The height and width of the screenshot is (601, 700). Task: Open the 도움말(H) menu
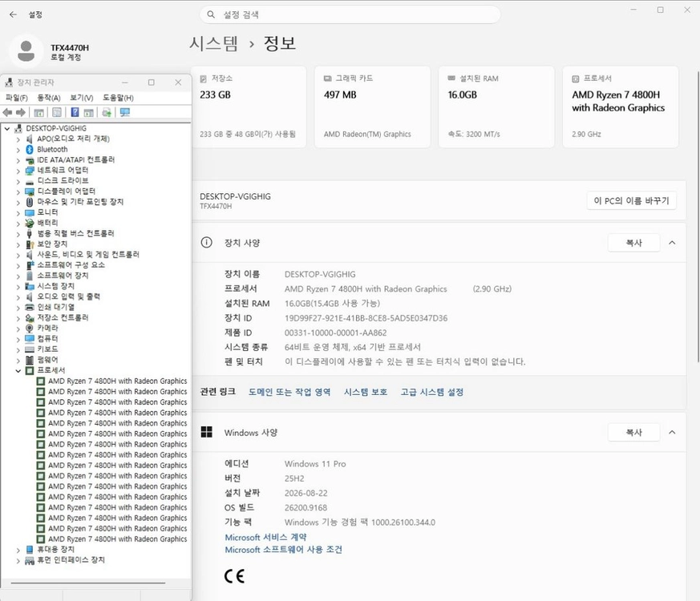(118, 98)
